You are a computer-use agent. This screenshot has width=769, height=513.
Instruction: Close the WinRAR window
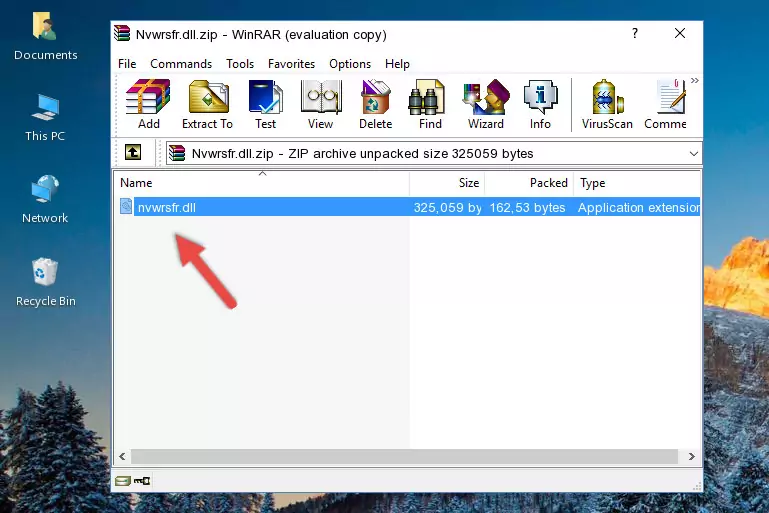[x=680, y=33]
